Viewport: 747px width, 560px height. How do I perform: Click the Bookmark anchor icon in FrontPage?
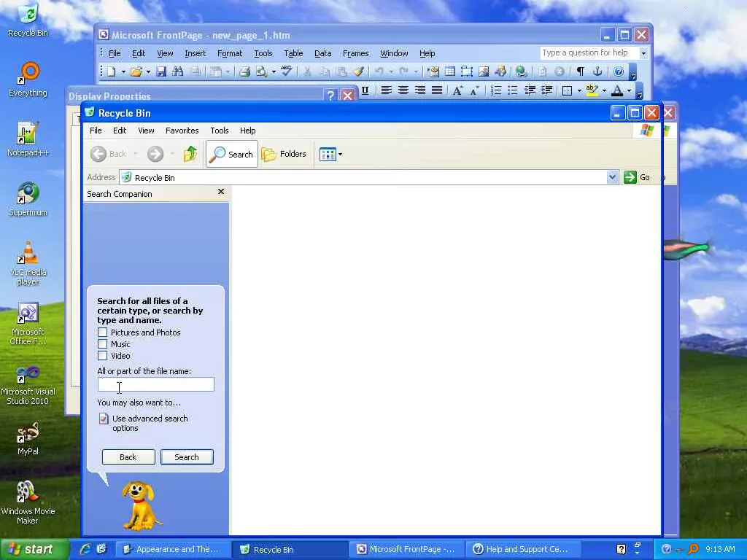(597, 72)
